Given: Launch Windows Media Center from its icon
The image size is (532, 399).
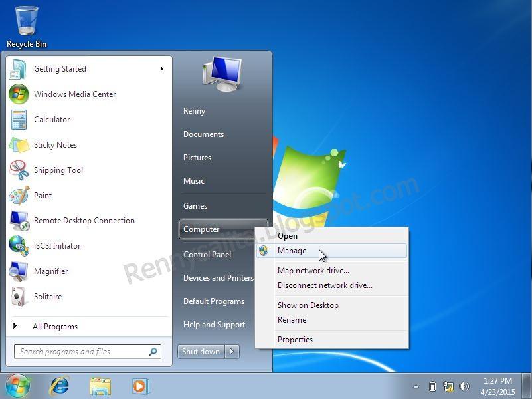Looking at the screenshot, I should pos(19,94).
